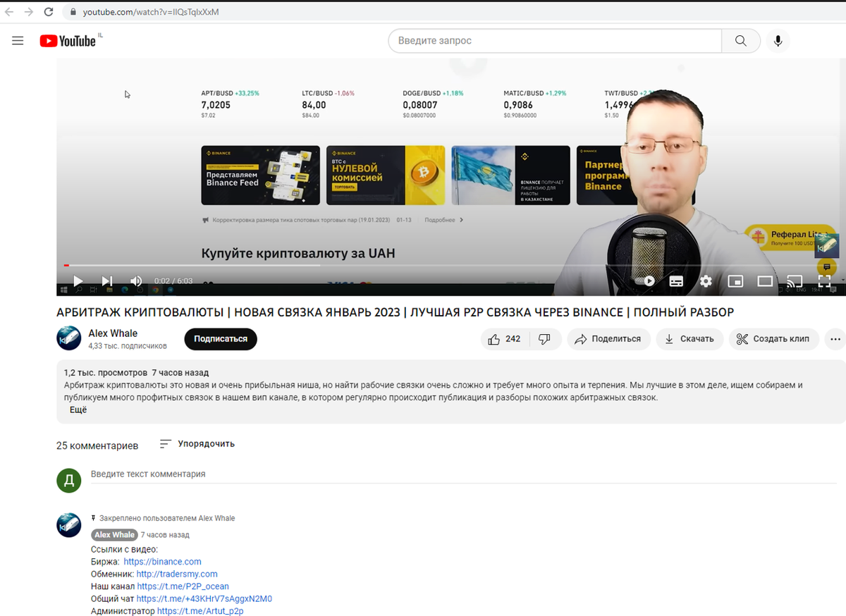This screenshot has width=846, height=616.
Task: Click 'Введите текст комментария' comment field
Action: click(x=465, y=474)
